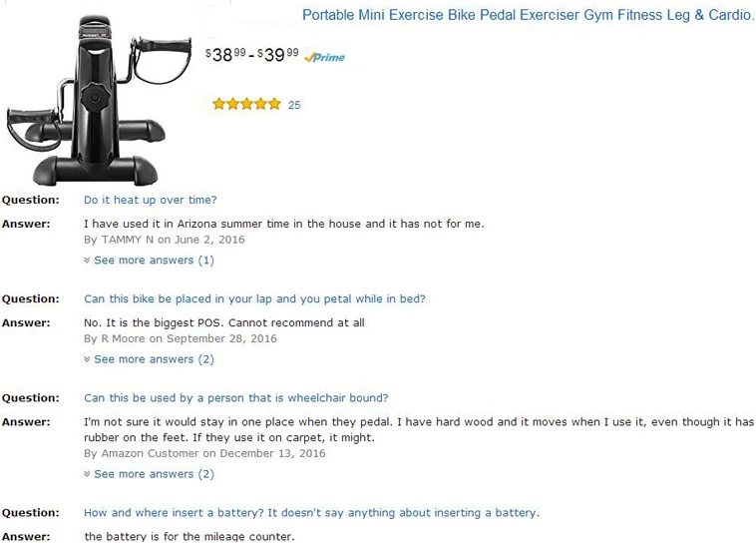This screenshot has width=756, height=551.
Task: Click the chevron icon beside 'See more answers (1)'
Action: [x=88, y=261]
